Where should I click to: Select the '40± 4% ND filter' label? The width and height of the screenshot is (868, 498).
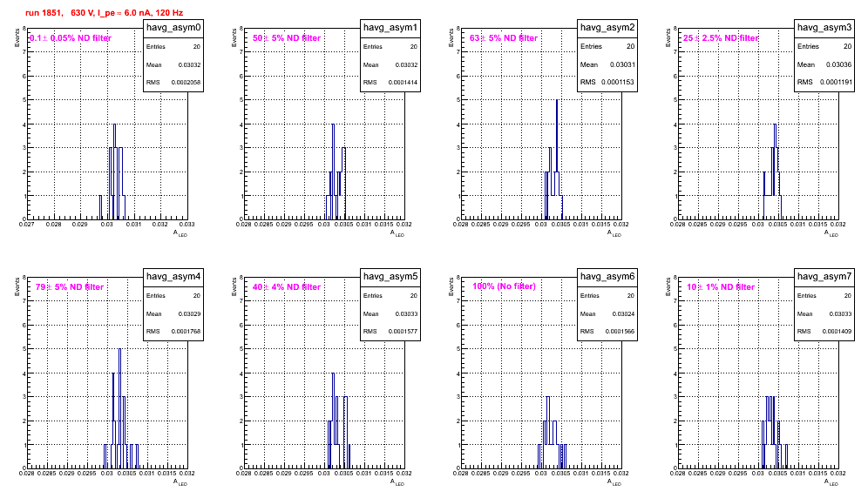point(287,287)
